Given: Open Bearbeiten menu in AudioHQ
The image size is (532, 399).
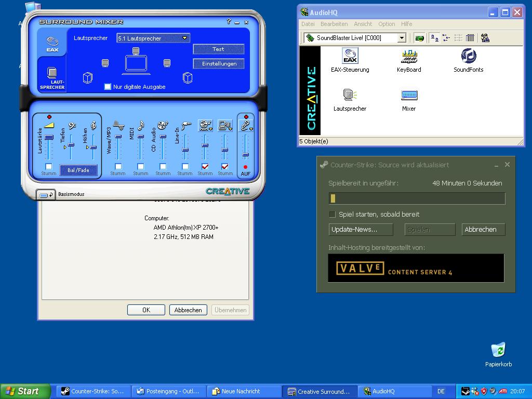Looking at the screenshot, I should coord(334,24).
